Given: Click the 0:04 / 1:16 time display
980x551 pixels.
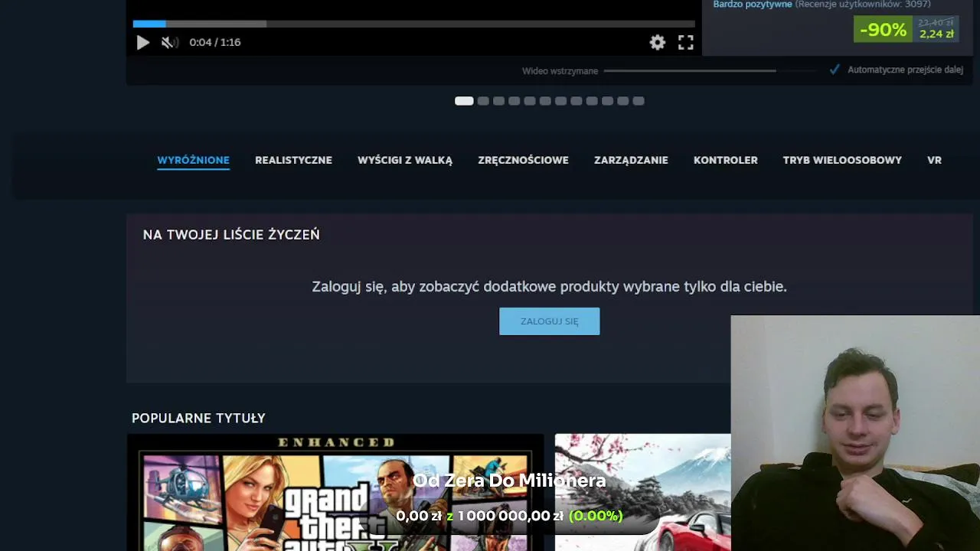Looking at the screenshot, I should [x=215, y=43].
